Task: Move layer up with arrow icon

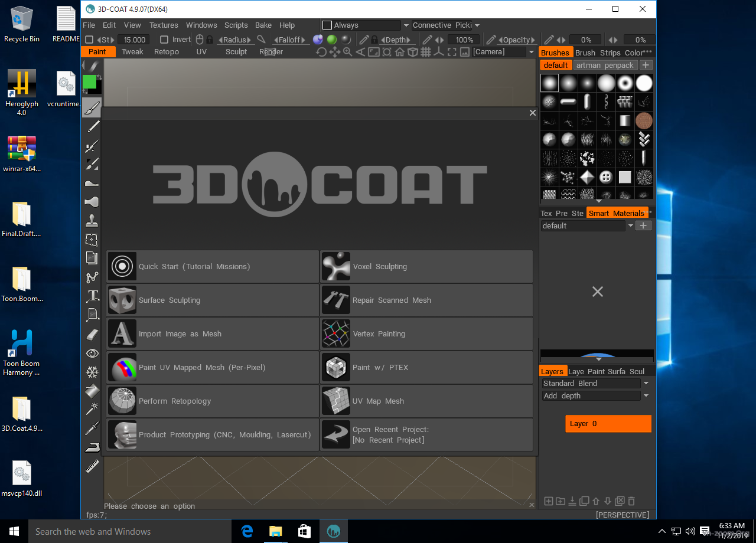Action: click(x=596, y=501)
